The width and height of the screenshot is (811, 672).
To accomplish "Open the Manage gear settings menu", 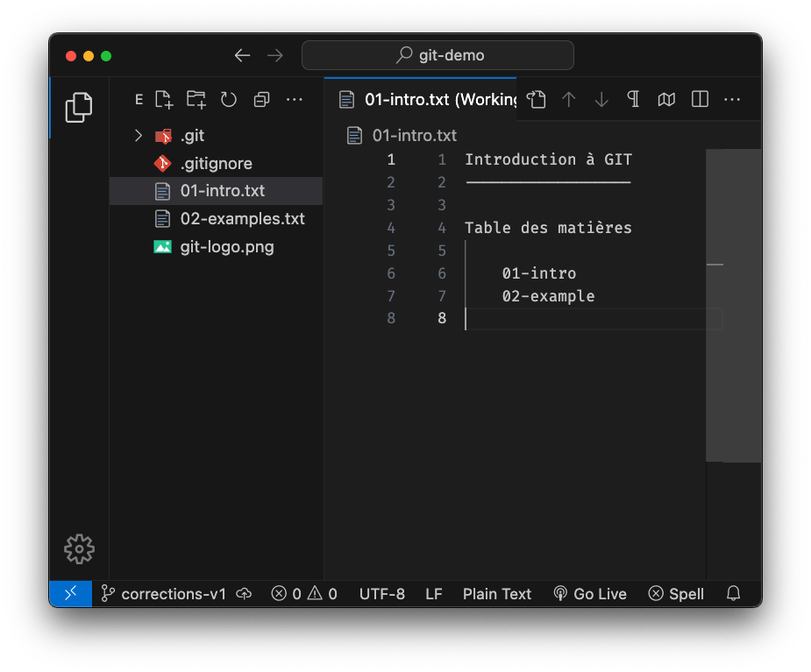I will pyautogui.click(x=79, y=548).
